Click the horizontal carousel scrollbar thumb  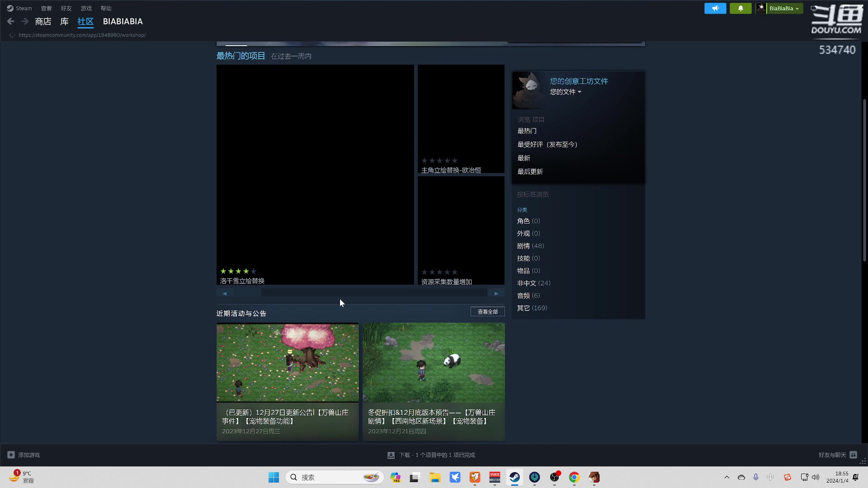pos(247,293)
